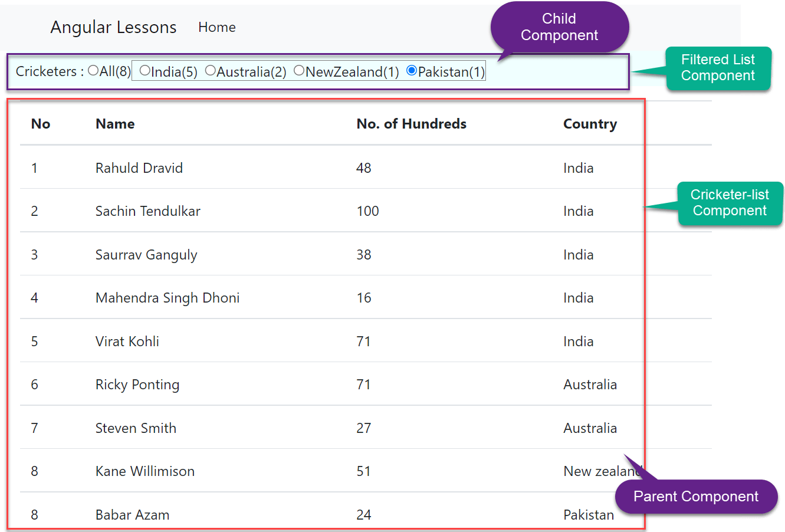The width and height of the screenshot is (785, 532).
Task: Choose the India(5) filter option
Action: (x=145, y=70)
